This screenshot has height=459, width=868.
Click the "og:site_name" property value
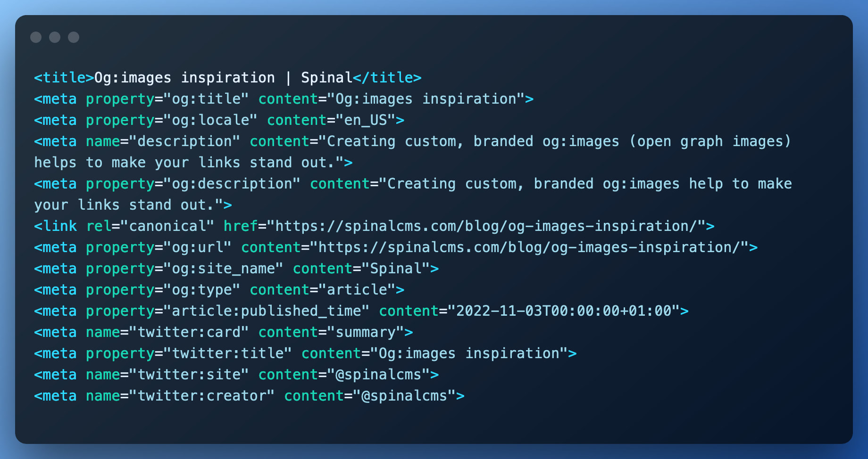coord(223,268)
